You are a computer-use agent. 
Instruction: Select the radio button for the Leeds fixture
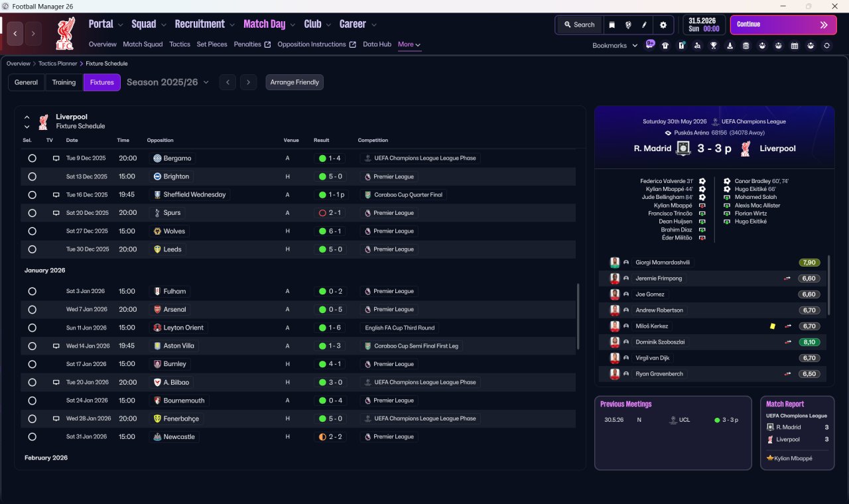tap(32, 249)
